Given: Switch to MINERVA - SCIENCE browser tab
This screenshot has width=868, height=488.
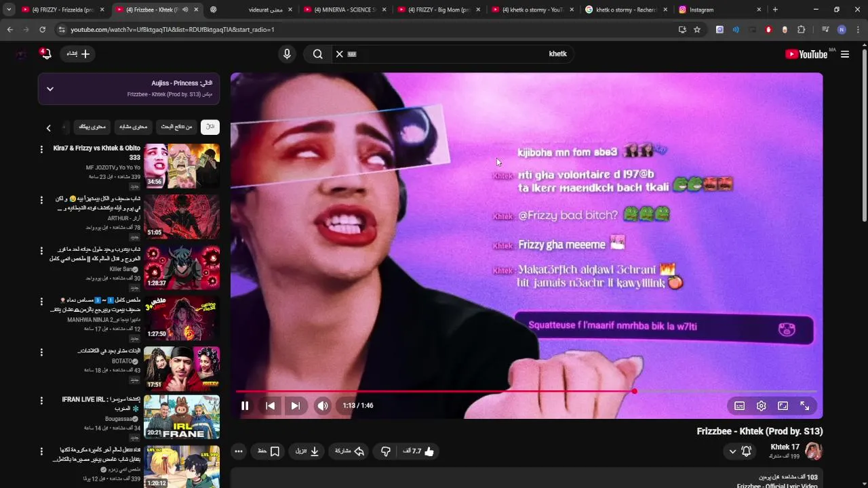Looking at the screenshot, I should [344, 9].
